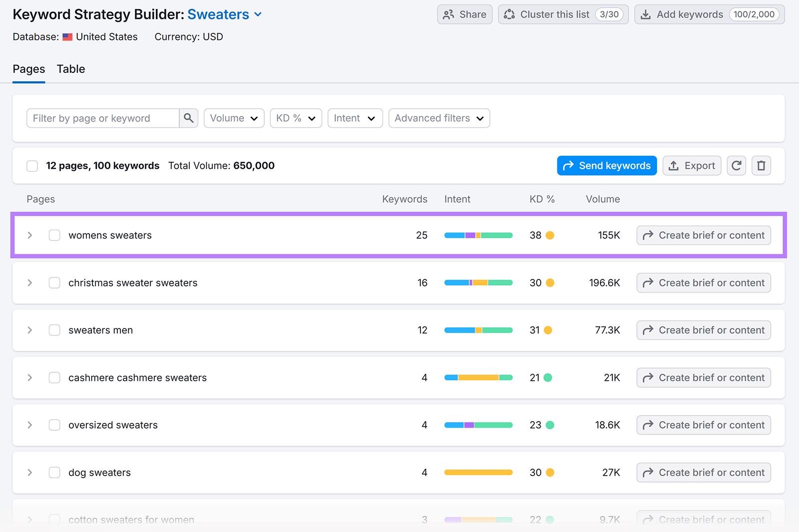Click the Share icon
This screenshot has height=532, width=799.
pyautogui.click(x=449, y=14)
